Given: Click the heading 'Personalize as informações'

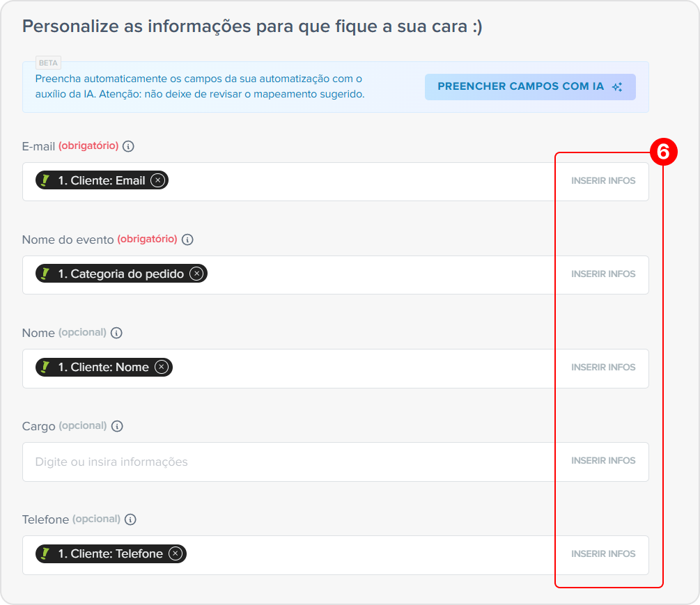Looking at the screenshot, I should tap(252, 26).
